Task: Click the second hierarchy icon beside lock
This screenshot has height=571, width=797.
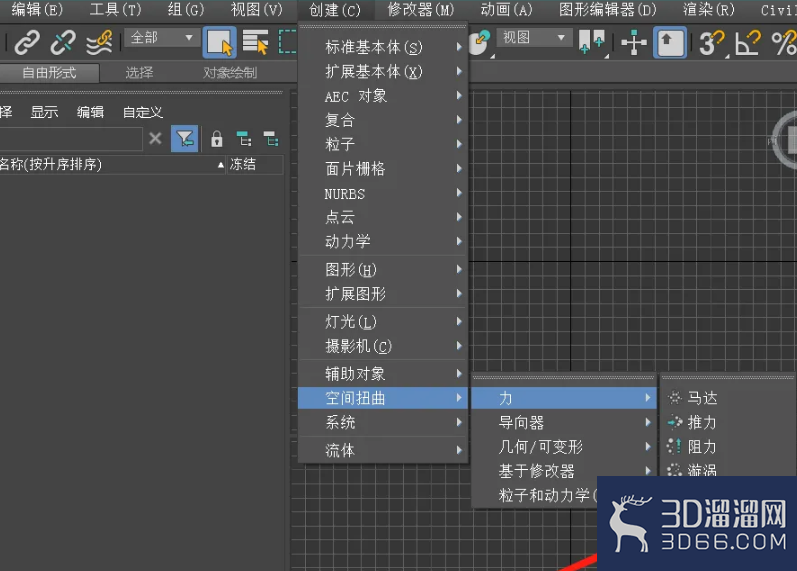Action: click(x=271, y=138)
